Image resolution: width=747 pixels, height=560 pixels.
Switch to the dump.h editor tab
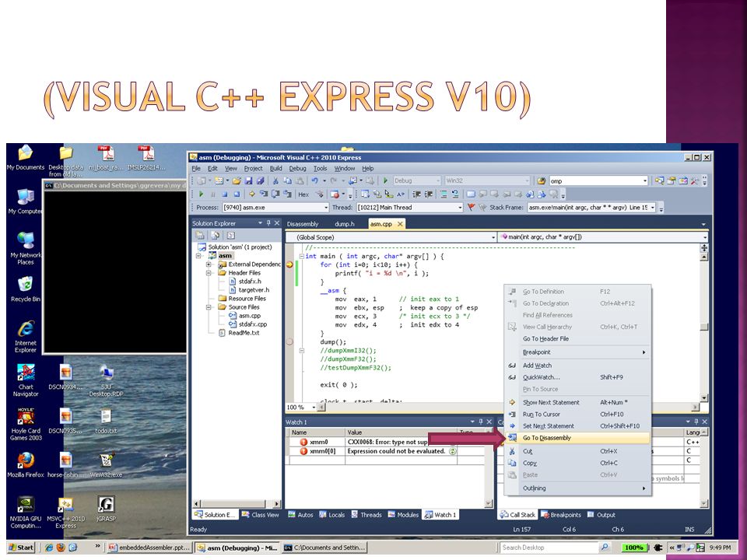tap(345, 224)
